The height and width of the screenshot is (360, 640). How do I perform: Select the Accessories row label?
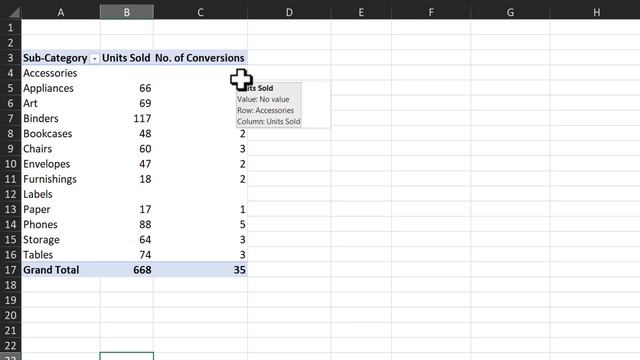tap(50, 73)
